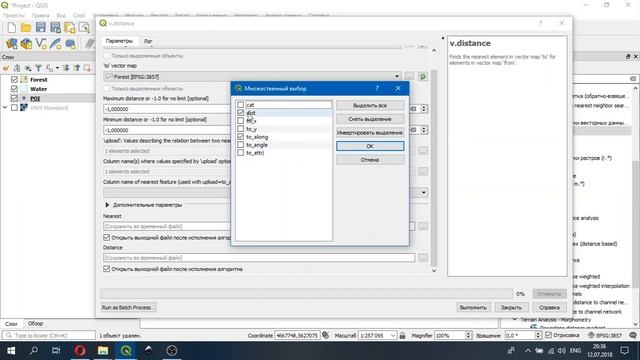
Task: Toggle the Отрисовка render checkbox
Action: pyautogui.click(x=548, y=335)
